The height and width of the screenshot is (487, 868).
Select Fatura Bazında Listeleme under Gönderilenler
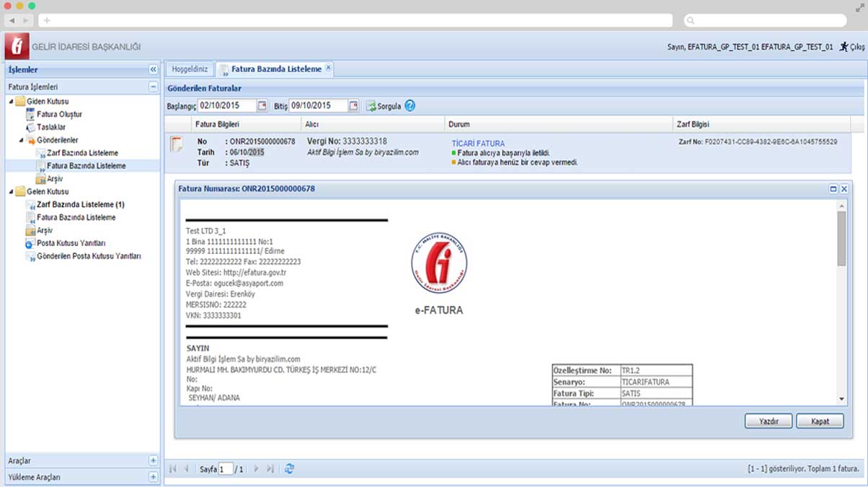86,166
